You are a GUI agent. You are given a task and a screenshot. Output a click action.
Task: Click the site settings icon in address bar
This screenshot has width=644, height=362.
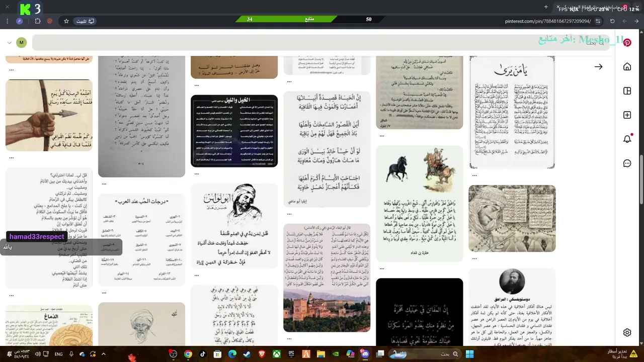click(598, 21)
